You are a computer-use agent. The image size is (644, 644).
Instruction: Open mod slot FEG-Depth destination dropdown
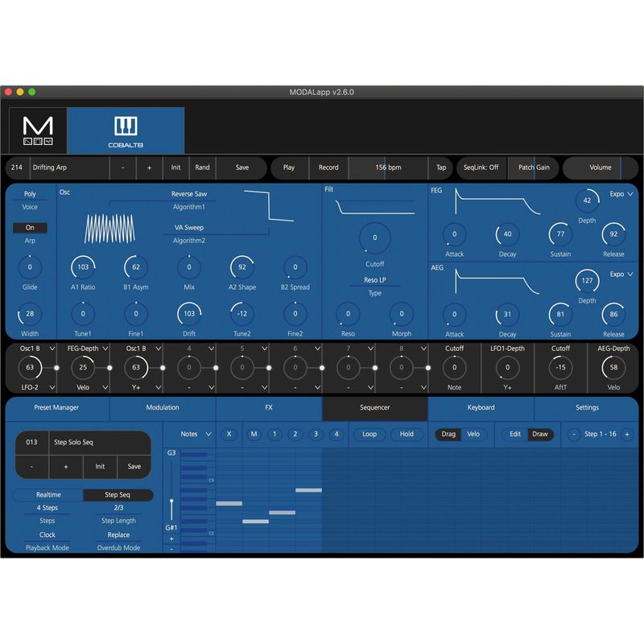88,349
